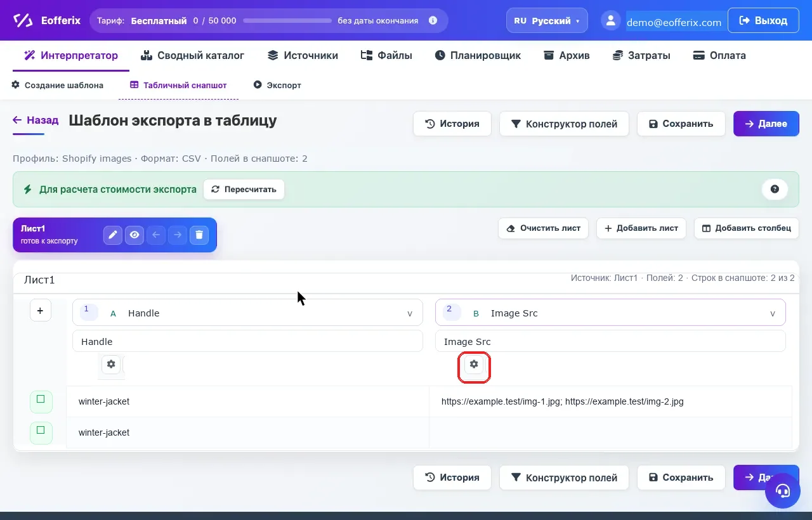Click the Eofferix logo icon
Viewport: 812px width, 520px height.
pyautogui.click(x=23, y=20)
